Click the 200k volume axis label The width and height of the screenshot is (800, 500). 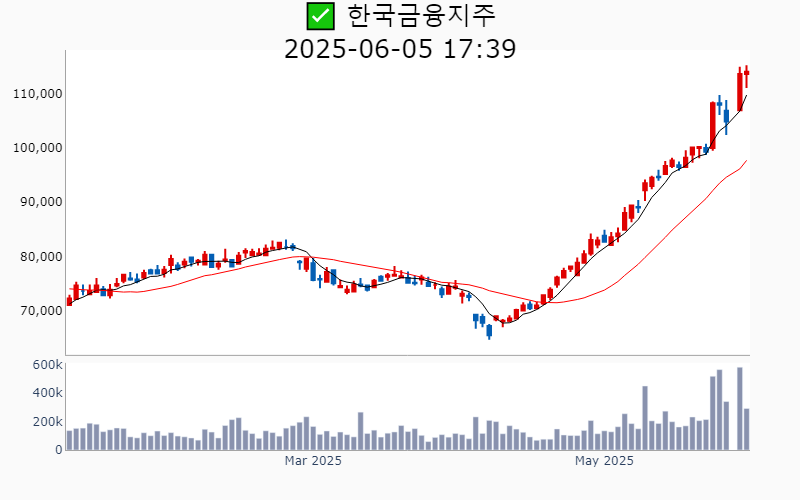pos(47,422)
